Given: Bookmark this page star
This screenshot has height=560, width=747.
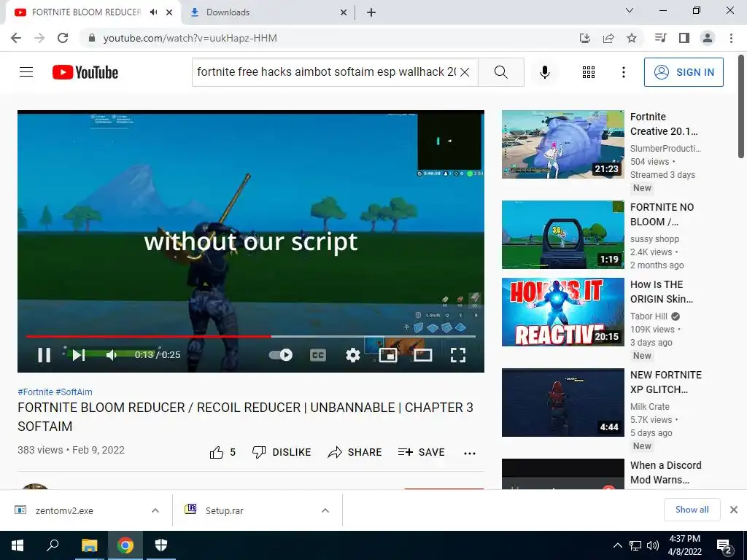Looking at the screenshot, I should pos(632,38).
